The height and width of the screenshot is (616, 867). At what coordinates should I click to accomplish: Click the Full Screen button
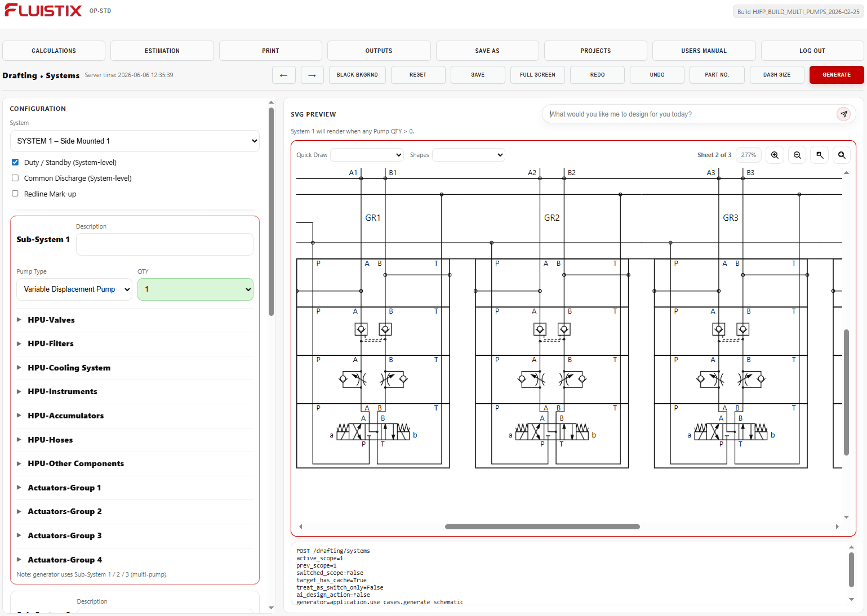point(537,75)
